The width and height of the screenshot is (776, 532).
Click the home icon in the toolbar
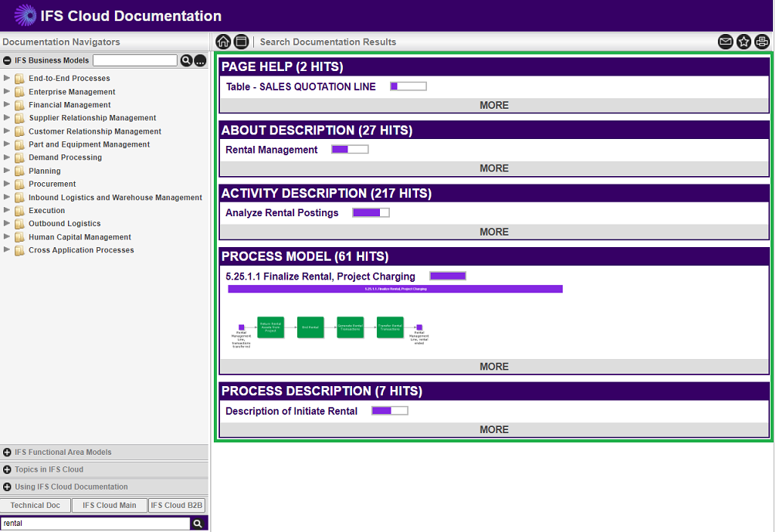pyautogui.click(x=223, y=42)
